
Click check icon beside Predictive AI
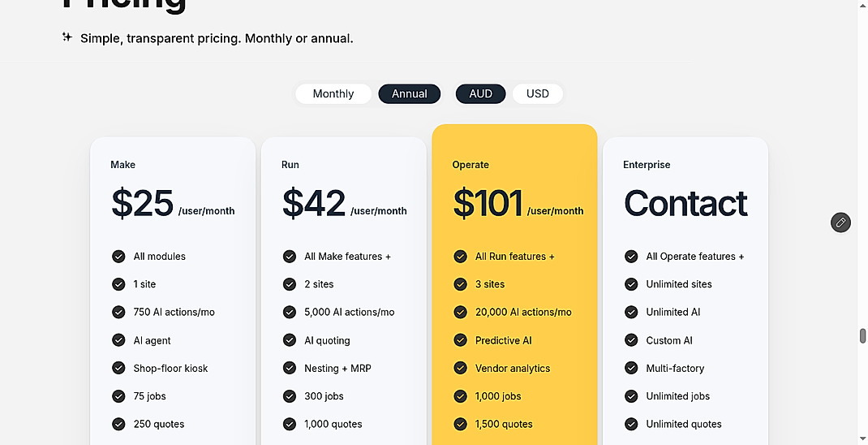pyautogui.click(x=461, y=339)
